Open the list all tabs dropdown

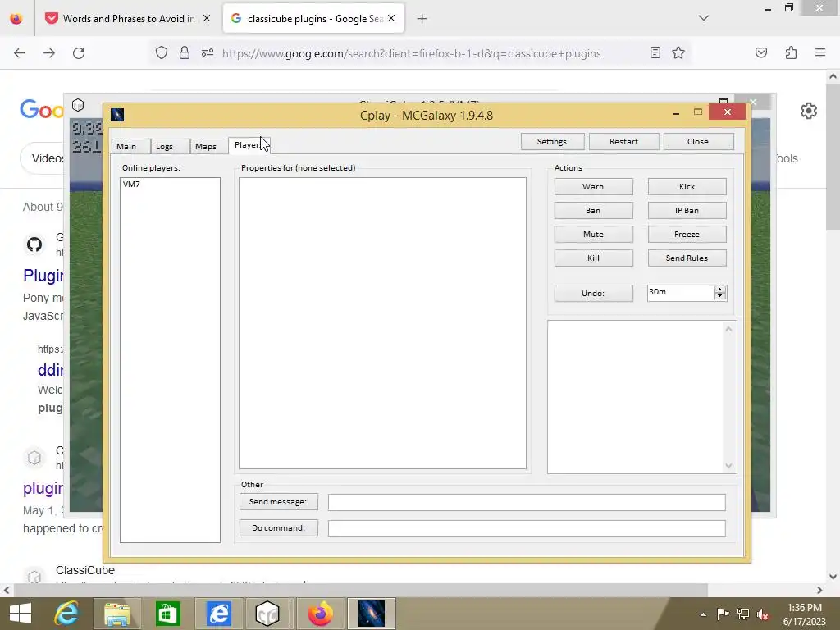coord(704,18)
